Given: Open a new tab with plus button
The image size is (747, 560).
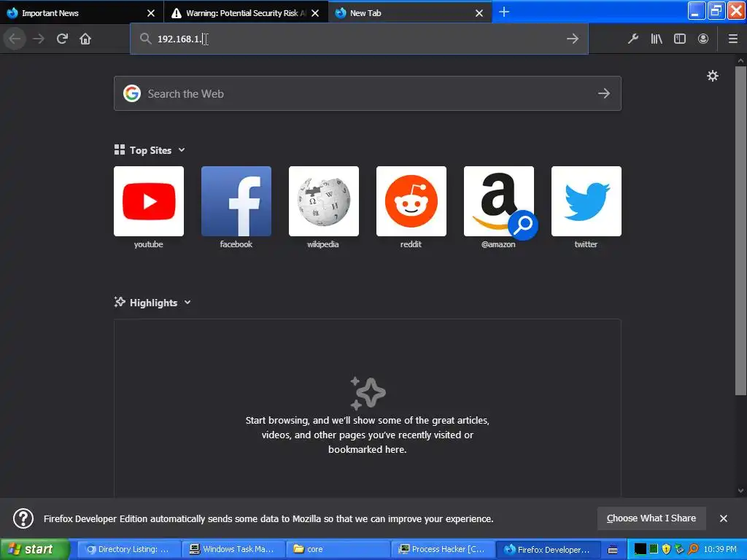Looking at the screenshot, I should (504, 12).
